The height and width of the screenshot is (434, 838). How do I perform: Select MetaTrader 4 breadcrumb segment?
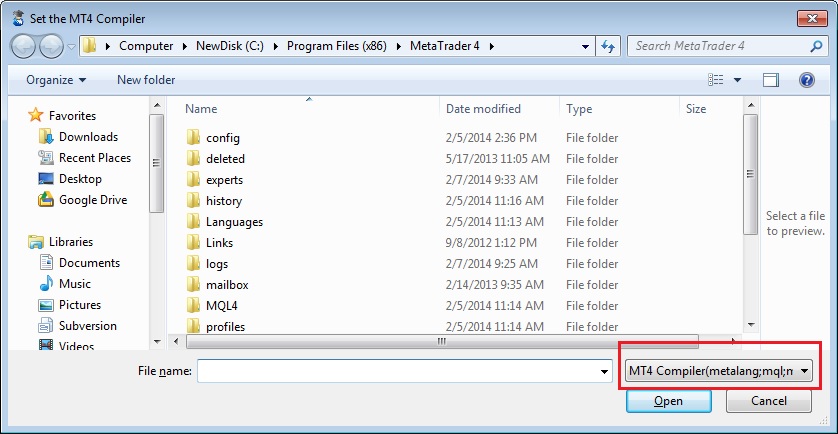coord(445,46)
